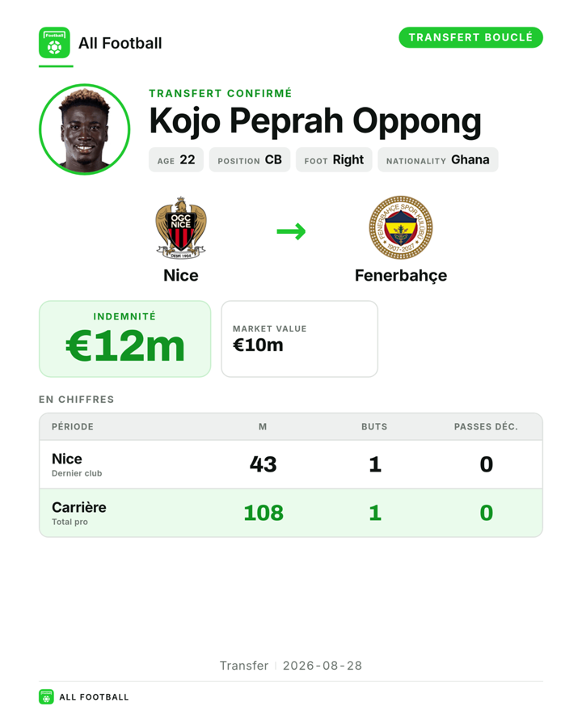Select the Nationality Ghana chip

pyautogui.click(x=437, y=159)
